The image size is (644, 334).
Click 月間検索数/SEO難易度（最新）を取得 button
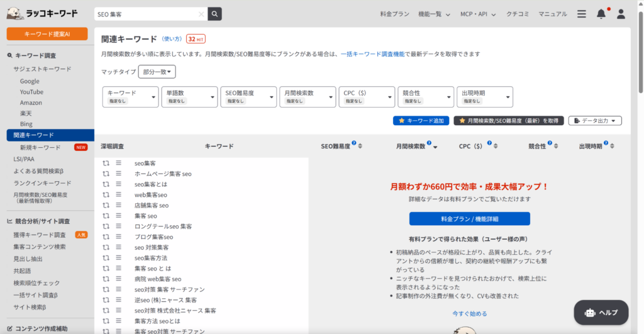(x=508, y=121)
